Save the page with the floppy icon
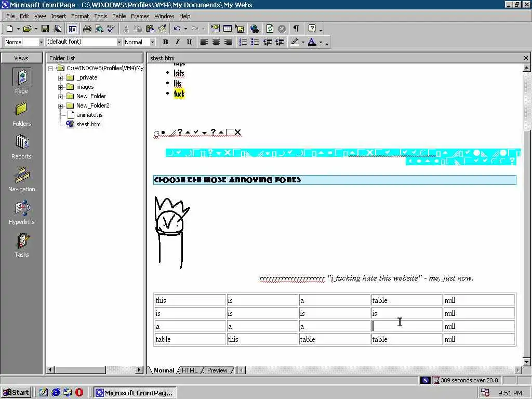The image size is (532, 399). 45,29
